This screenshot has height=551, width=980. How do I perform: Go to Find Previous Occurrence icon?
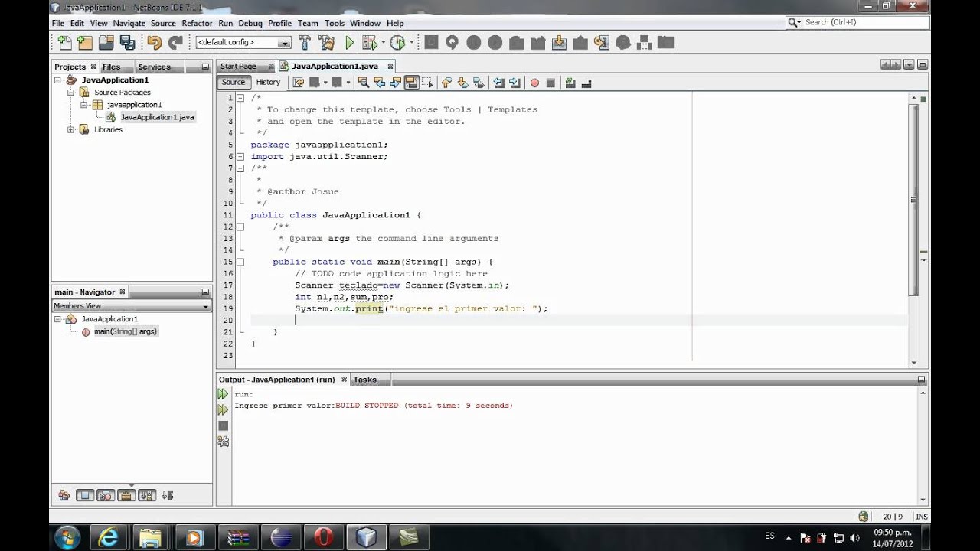(x=380, y=83)
